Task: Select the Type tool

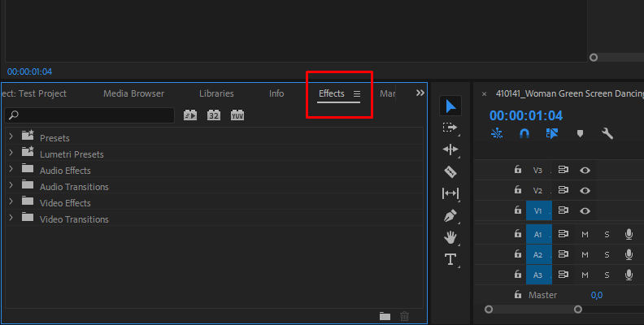Action: 450,259
